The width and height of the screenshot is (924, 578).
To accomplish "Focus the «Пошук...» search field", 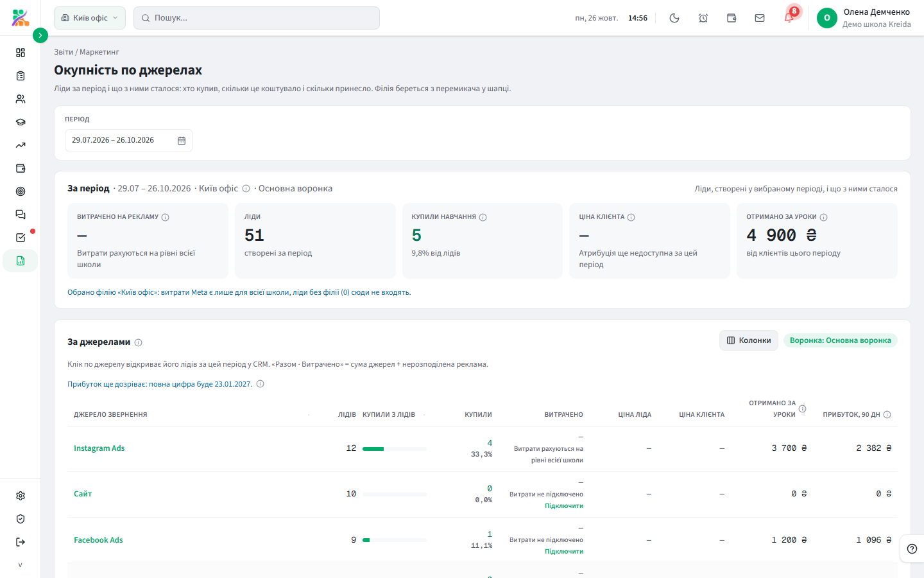I will (x=257, y=18).
